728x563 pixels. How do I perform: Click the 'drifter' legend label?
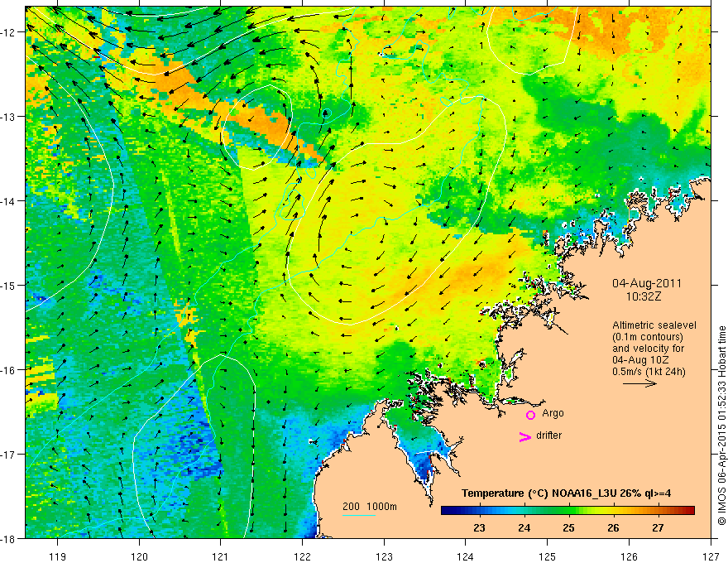click(x=548, y=435)
